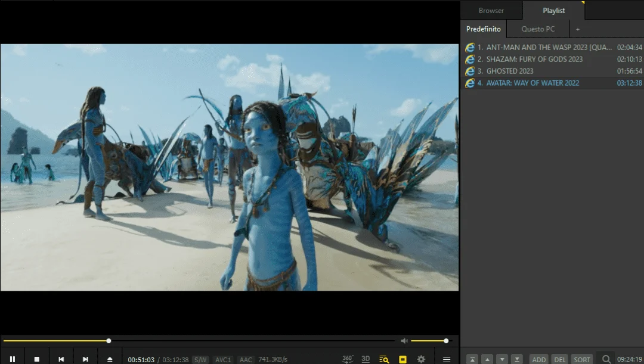Click the icon beside ANT-MAN entry
Screen dimensions: 644x364
pos(470,48)
